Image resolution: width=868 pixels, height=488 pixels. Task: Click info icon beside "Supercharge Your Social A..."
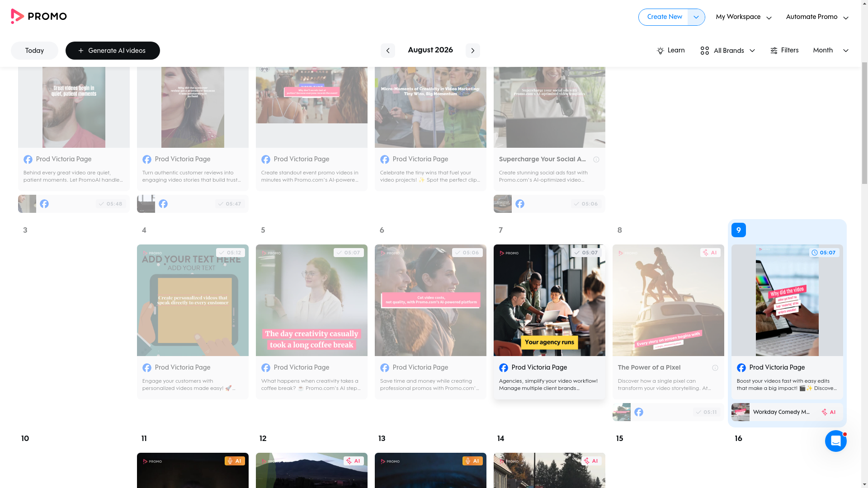pyautogui.click(x=596, y=160)
